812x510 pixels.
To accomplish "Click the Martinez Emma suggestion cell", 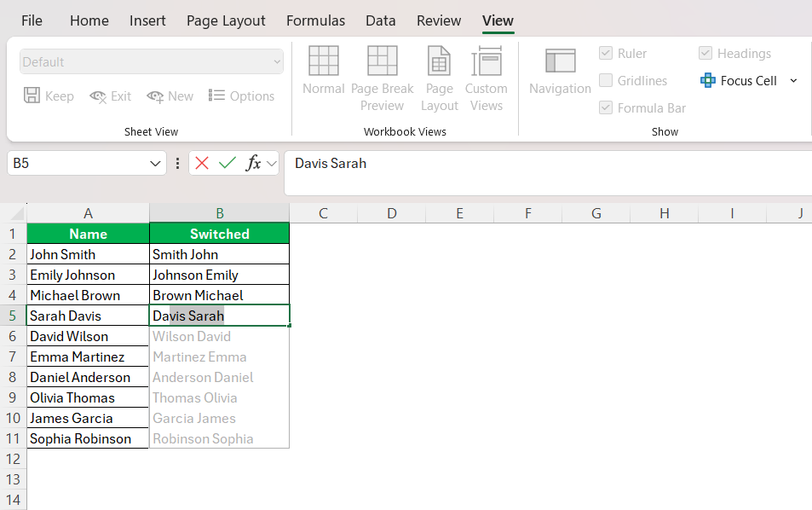I will click(220, 356).
